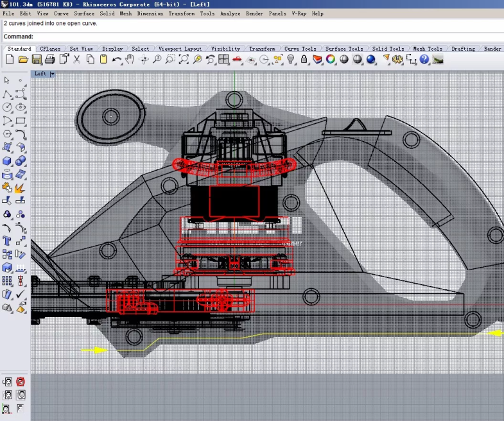Save the model with the floppy disk icon
Image resolution: width=504 pixels, height=421 pixels.
[37, 59]
